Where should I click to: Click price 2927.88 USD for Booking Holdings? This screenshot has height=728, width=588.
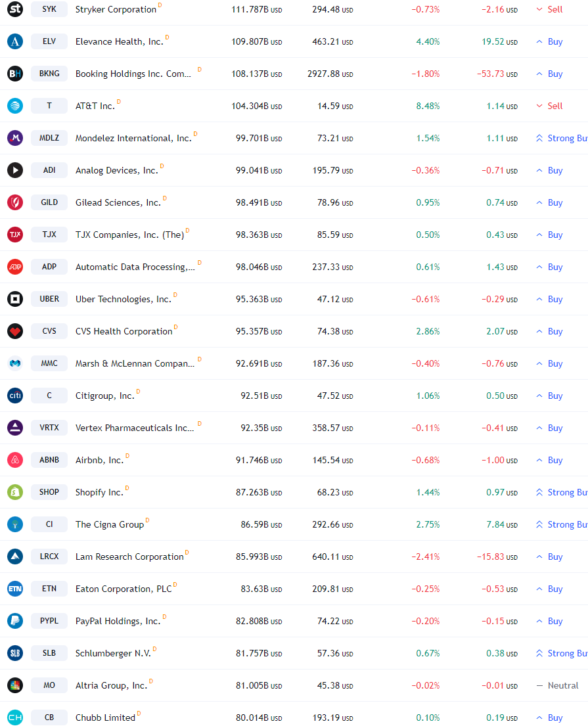point(330,74)
